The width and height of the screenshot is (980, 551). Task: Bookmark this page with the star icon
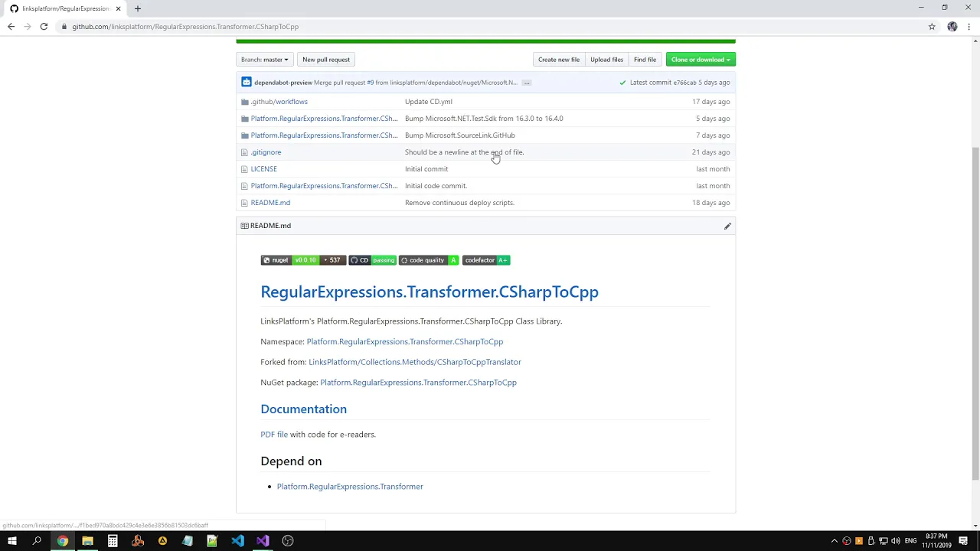[x=932, y=27]
